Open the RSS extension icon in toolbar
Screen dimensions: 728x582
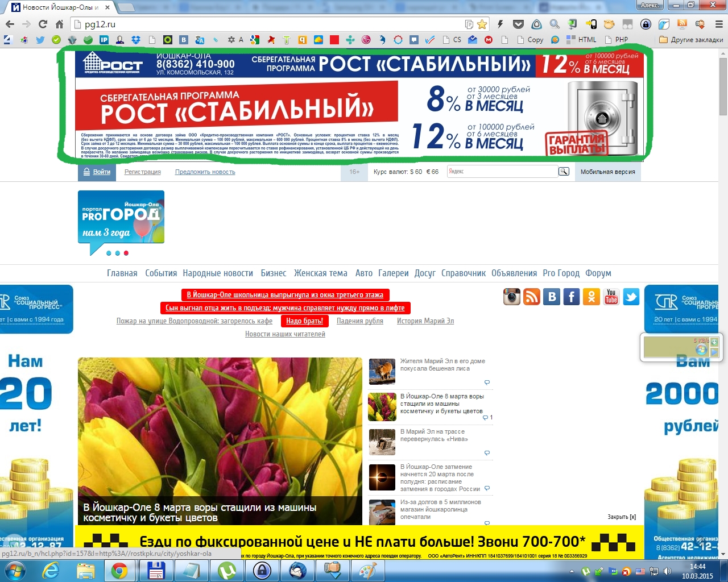click(x=682, y=24)
